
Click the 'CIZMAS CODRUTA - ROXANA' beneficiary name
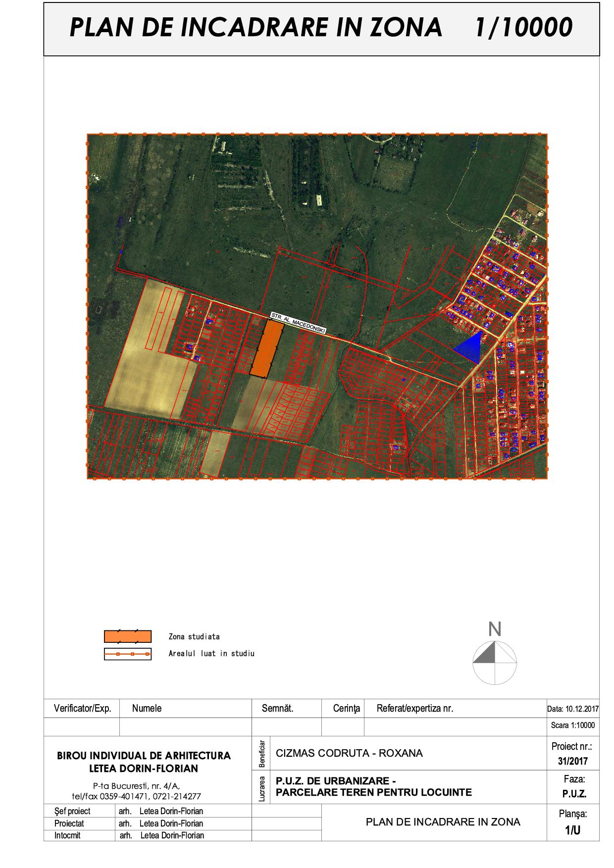349,753
